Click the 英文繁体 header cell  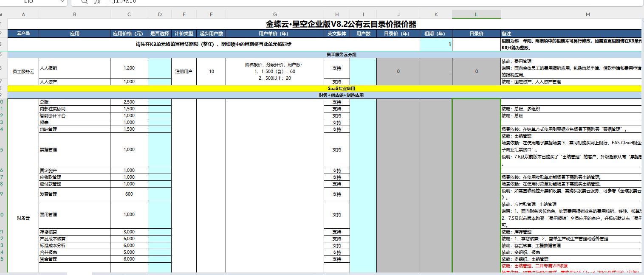(x=337, y=34)
